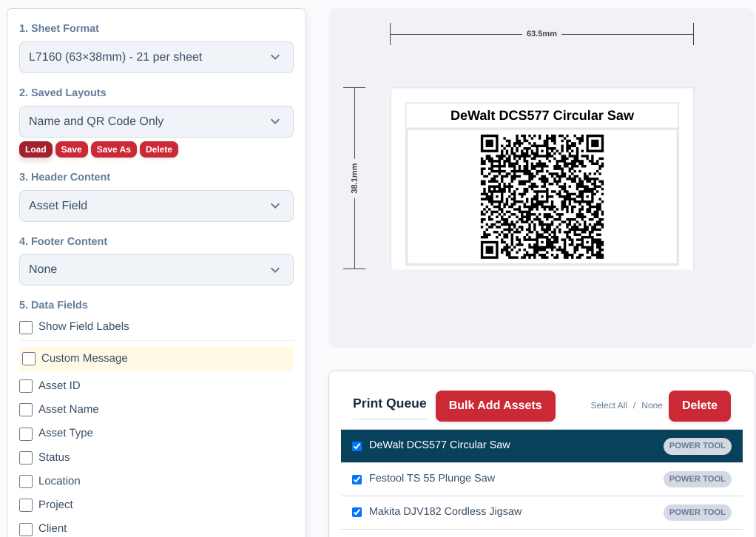Expand the Footer Content dropdown
This screenshot has width=756, height=537.
click(x=156, y=269)
